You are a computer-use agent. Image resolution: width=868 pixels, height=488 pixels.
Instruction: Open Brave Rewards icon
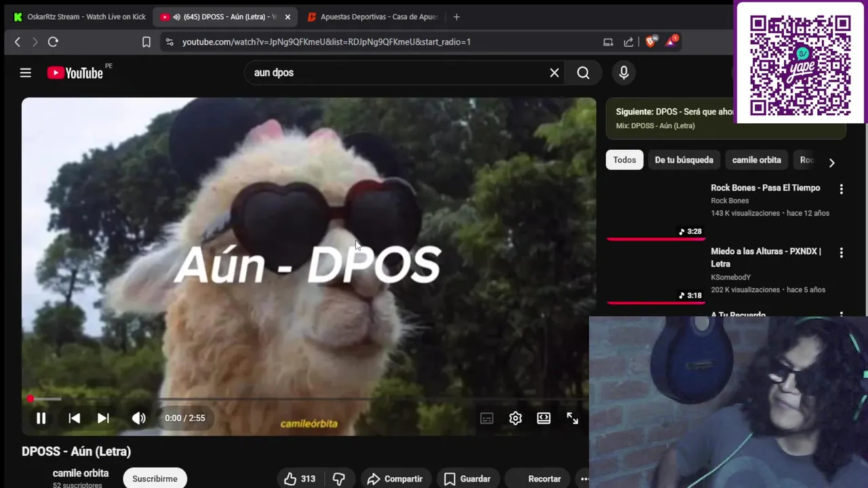pyautogui.click(x=671, y=41)
